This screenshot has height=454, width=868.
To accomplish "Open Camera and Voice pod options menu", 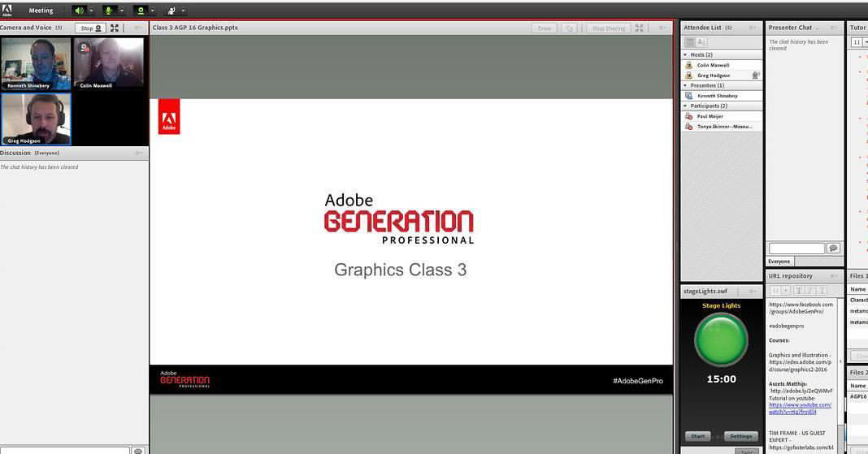I will [x=138, y=28].
